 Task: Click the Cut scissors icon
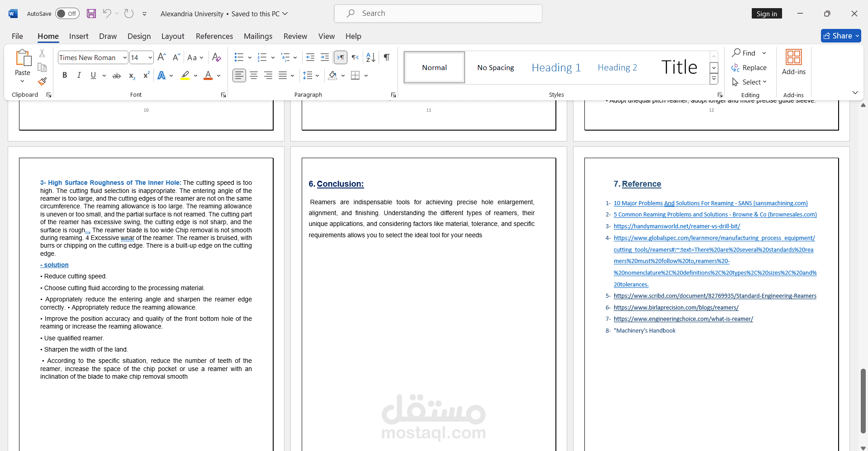click(x=42, y=53)
